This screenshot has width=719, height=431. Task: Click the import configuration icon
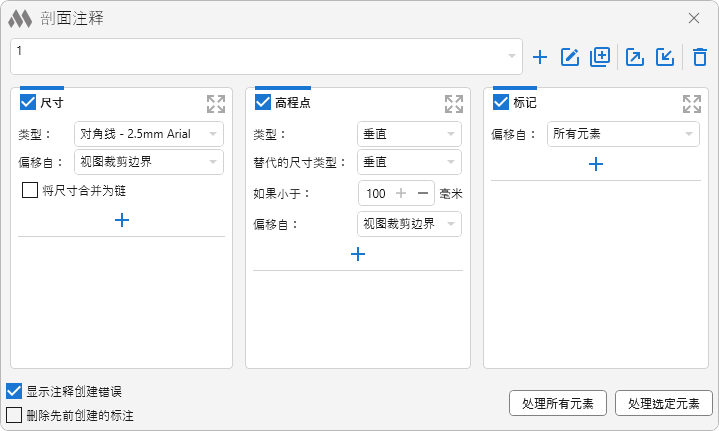point(664,57)
